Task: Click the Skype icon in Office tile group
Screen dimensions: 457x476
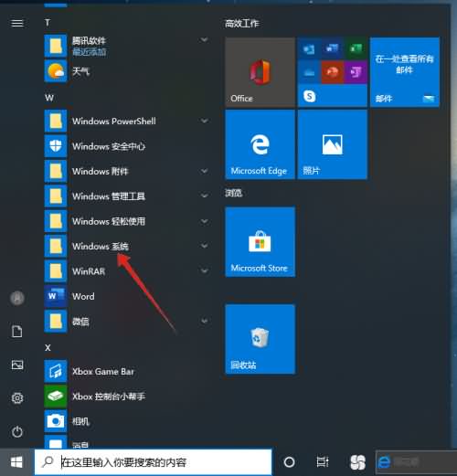Action: click(x=310, y=96)
